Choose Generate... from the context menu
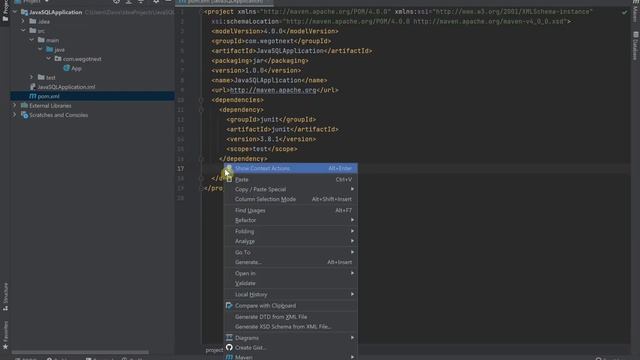640x360 pixels. 291,262
